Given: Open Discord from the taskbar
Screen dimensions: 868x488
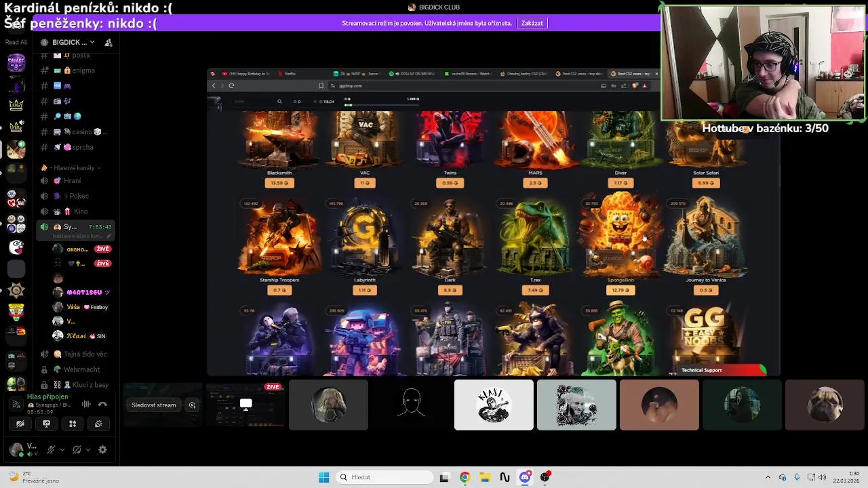Looking at the screenshot, I should point(525,477).
